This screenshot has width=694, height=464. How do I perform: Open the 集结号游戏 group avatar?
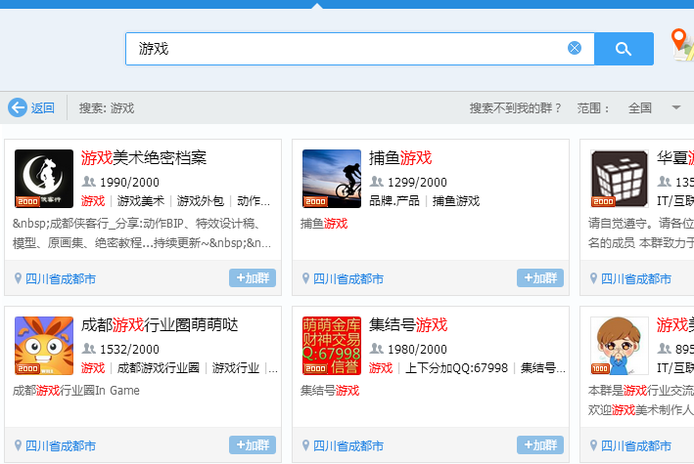(331, 346)
